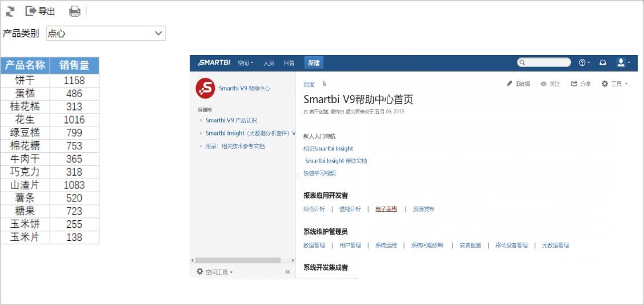Expand the Smartbi V9 产品认识 tree node

click(x=201, y=120)
